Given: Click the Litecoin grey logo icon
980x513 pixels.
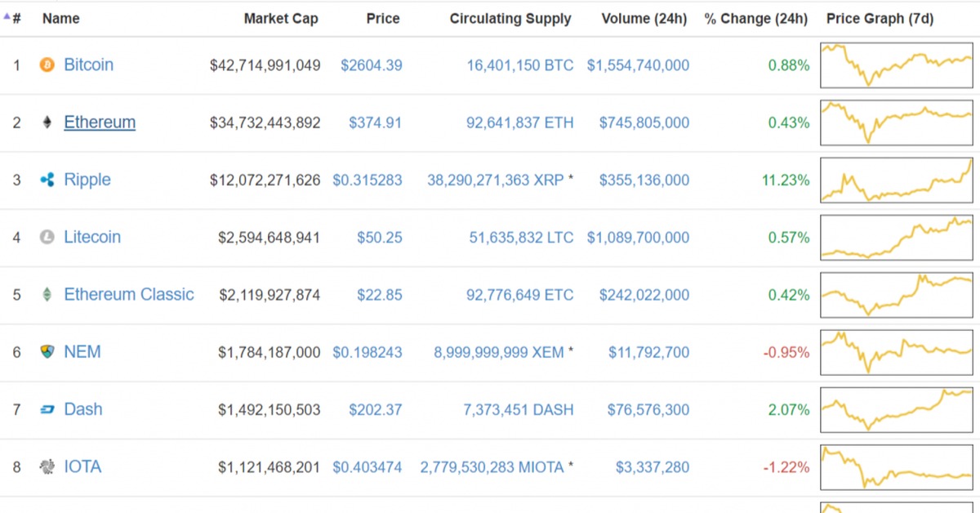Looking at the screenshot, I should coord(47,237).
